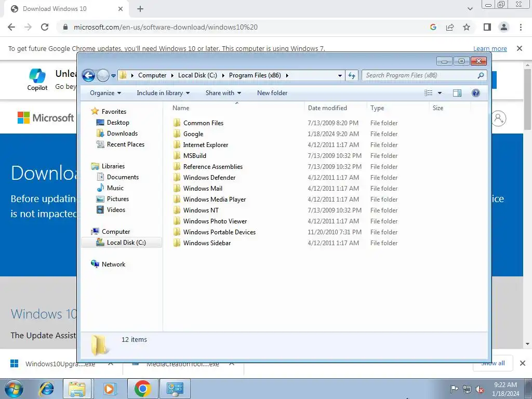Toggle the preview pane icon
Screen dimensions: 532x399
click(x=457, y=93)
